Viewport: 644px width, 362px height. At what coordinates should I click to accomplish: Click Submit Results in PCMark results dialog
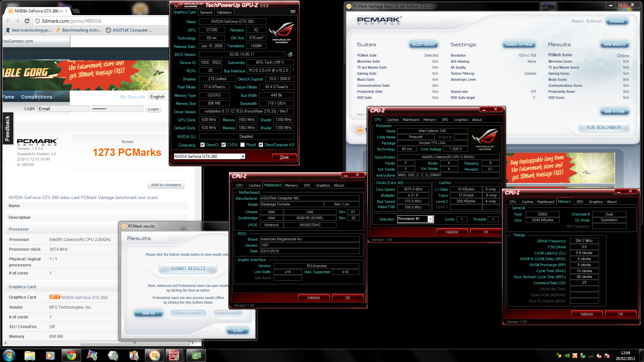(x=188, y=268)
